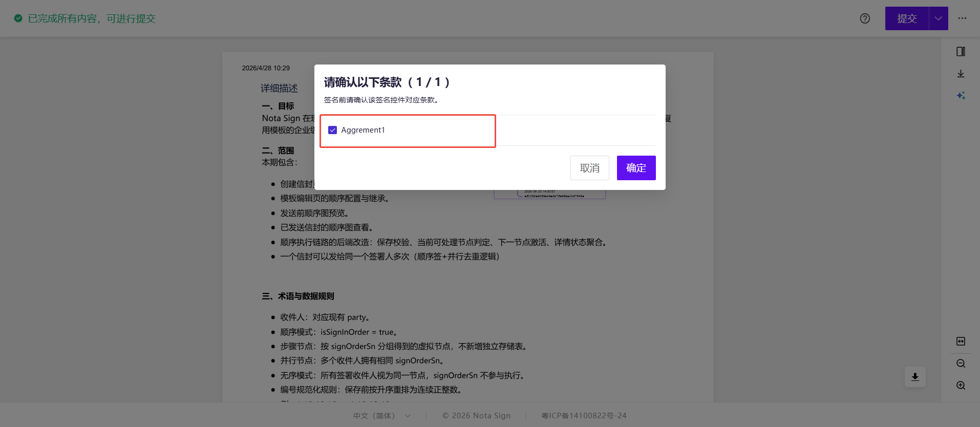980x427 pixels.
Task: Click the 确定 confirm button
Action: pyautogui.click(x=636, y=168)
